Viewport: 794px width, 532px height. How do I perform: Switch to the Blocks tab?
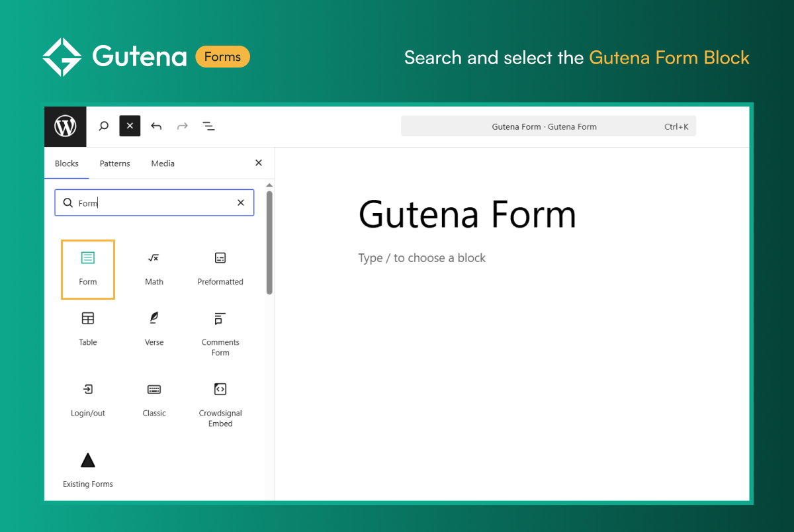(67, 163)
